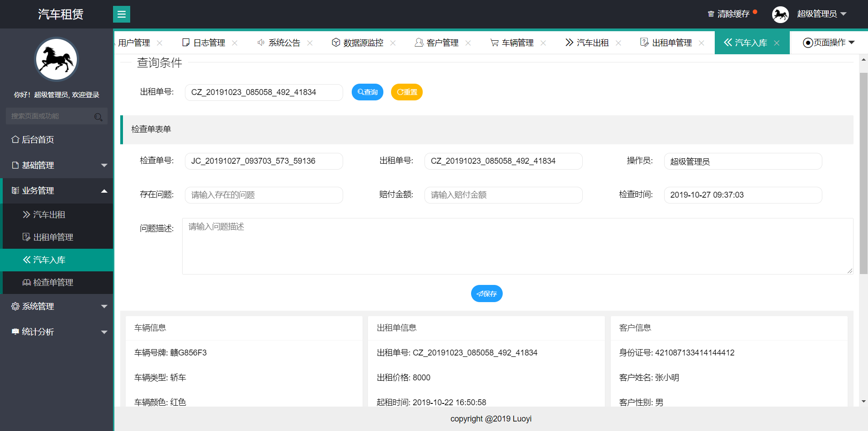Screen dimensions: 868x431
Task: Close the 车辆管理 tab
Action: (x=543, y=43)
